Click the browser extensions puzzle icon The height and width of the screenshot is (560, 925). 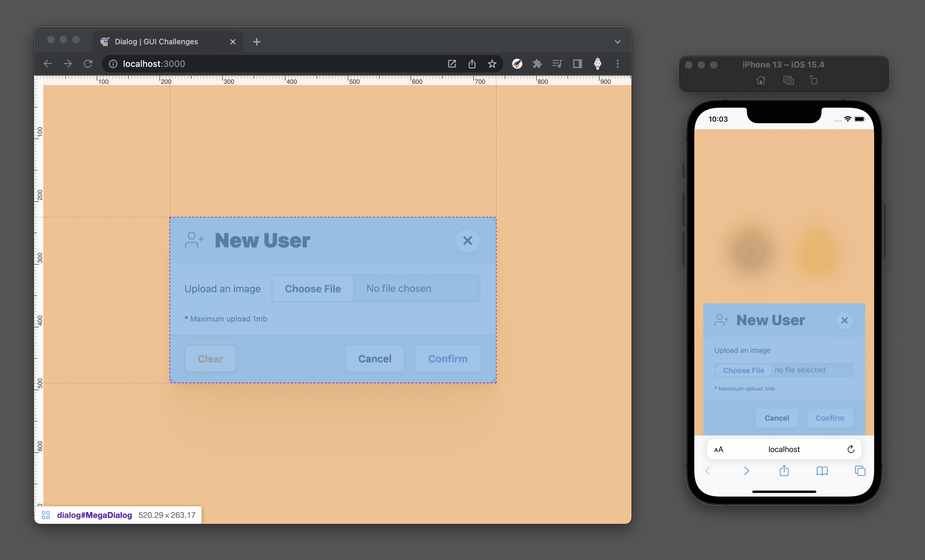click(537, 63)
